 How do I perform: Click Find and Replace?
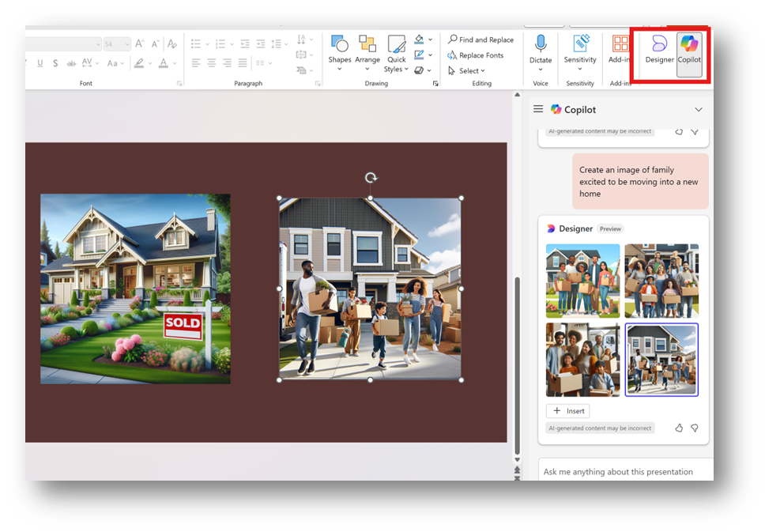coord(480,40)
